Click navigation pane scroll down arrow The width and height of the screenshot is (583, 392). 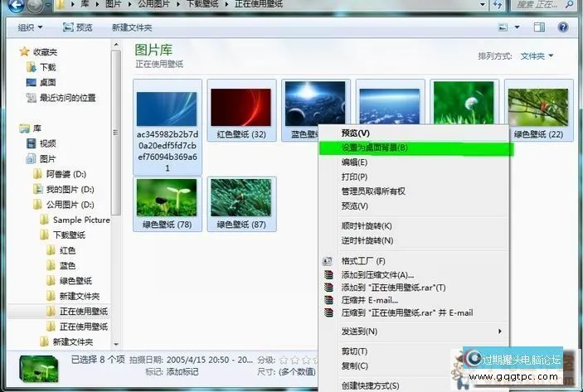[116, 345]
